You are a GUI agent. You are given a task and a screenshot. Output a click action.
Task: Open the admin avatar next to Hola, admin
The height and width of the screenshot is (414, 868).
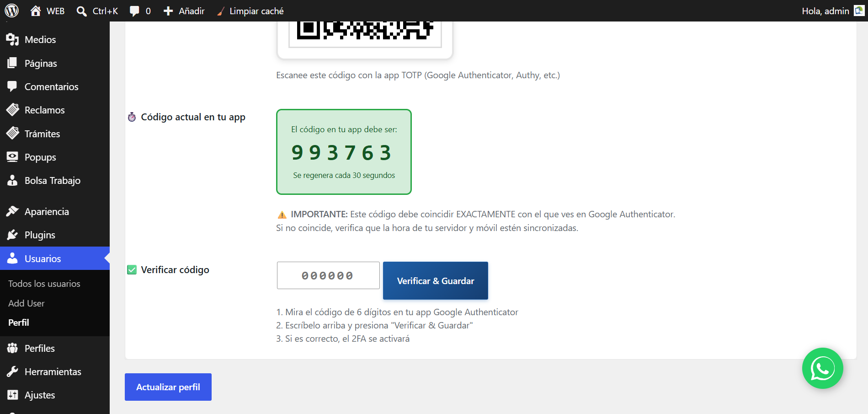pyautogui.click(x=859, y=11)
